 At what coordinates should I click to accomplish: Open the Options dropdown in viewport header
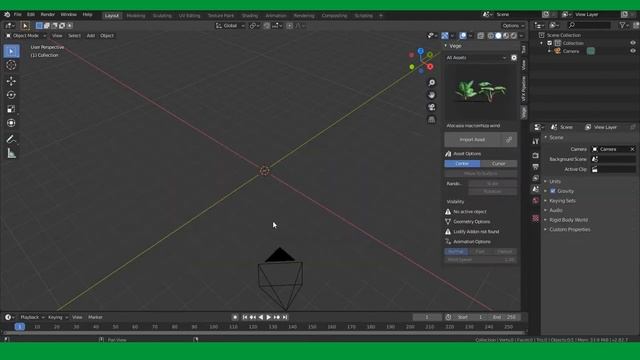point(513,26)
